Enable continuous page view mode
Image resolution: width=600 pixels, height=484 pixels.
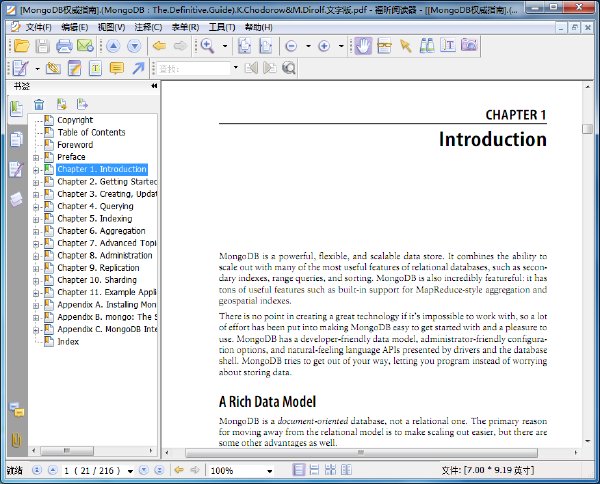click(x=314, y=470)
